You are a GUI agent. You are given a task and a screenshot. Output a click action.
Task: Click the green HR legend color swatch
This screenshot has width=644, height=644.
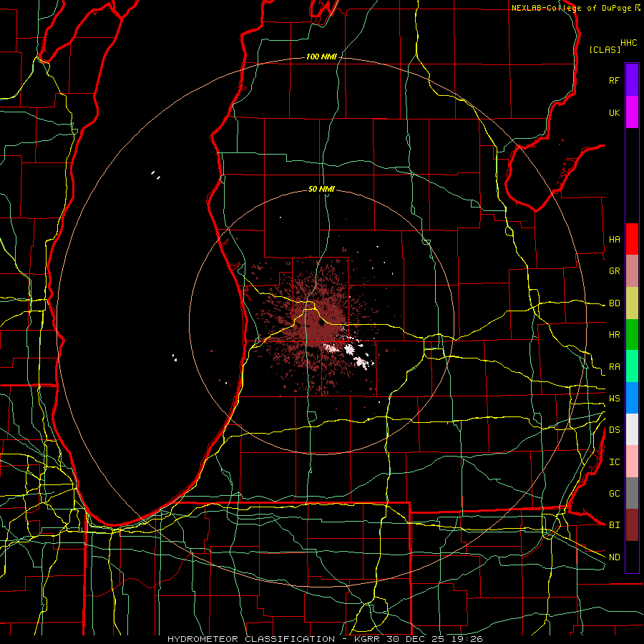[x=632, y=335]
